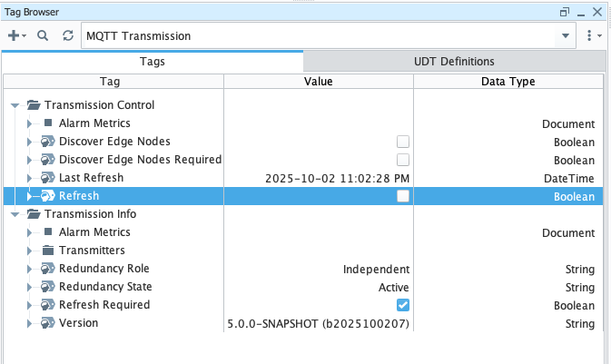This screenshot has height=364, width=611.
Task: Select the Tags tab
Action: pos(152,62)
